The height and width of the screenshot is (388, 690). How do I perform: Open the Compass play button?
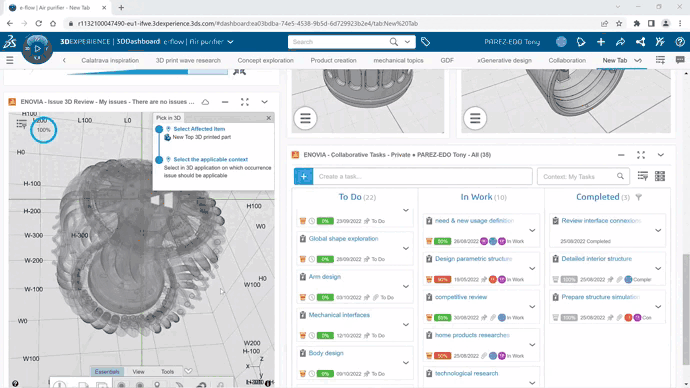pos(37,48)
